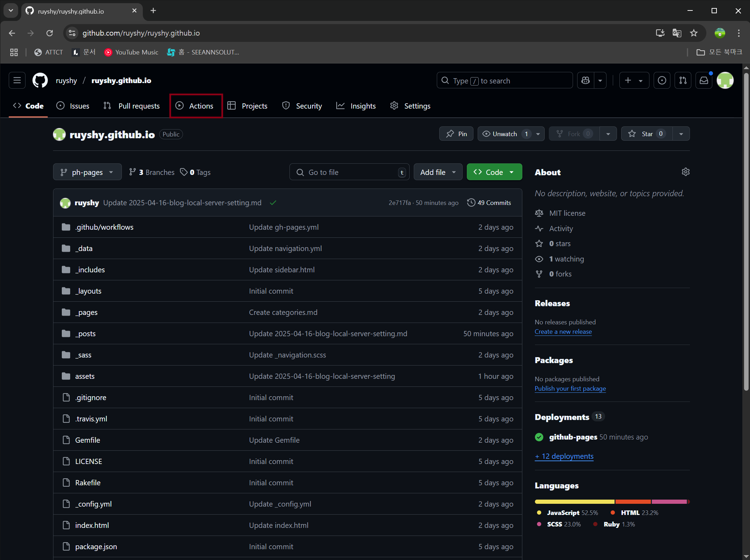750x560 pixels.
Task: Open the + 12 deployments link
Action: (x=564, y=456)
